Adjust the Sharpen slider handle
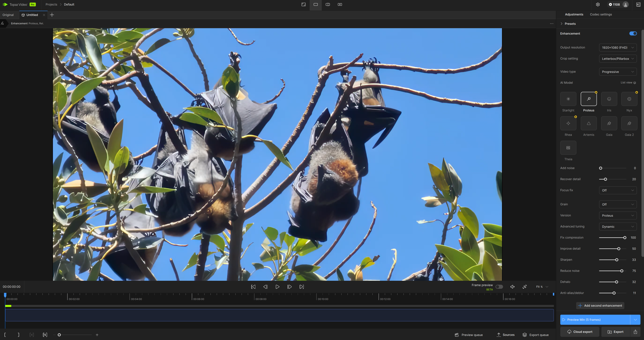This screenshot has width=644, height=340. (616, 260)
